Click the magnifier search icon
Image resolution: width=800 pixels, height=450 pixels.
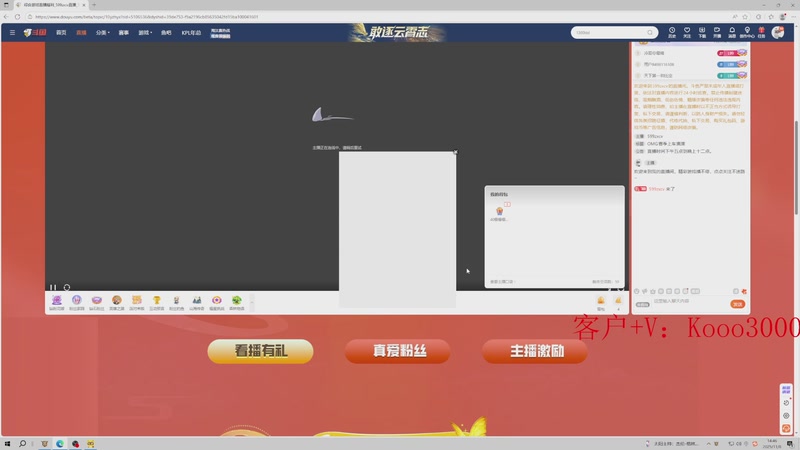pos(650,33)
